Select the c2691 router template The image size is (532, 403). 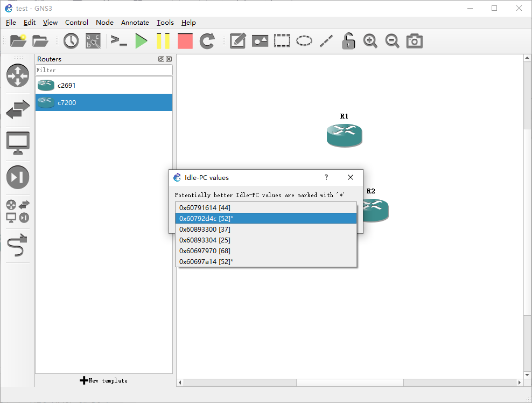click(x=104, y=85)
